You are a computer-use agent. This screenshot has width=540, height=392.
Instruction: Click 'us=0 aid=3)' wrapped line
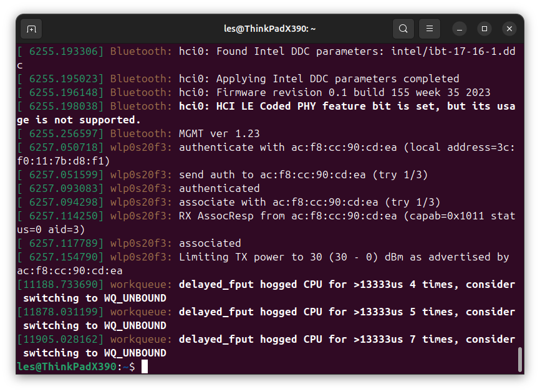pos(51,229)
